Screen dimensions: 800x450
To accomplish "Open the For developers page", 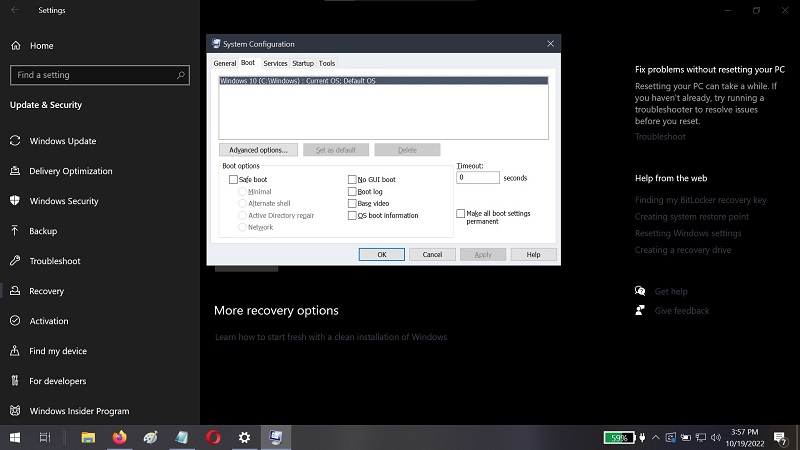I will (x=57, y=381).
